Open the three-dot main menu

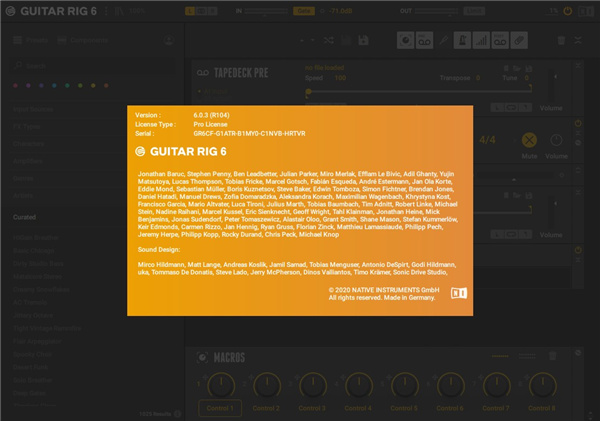coord(106,11)
